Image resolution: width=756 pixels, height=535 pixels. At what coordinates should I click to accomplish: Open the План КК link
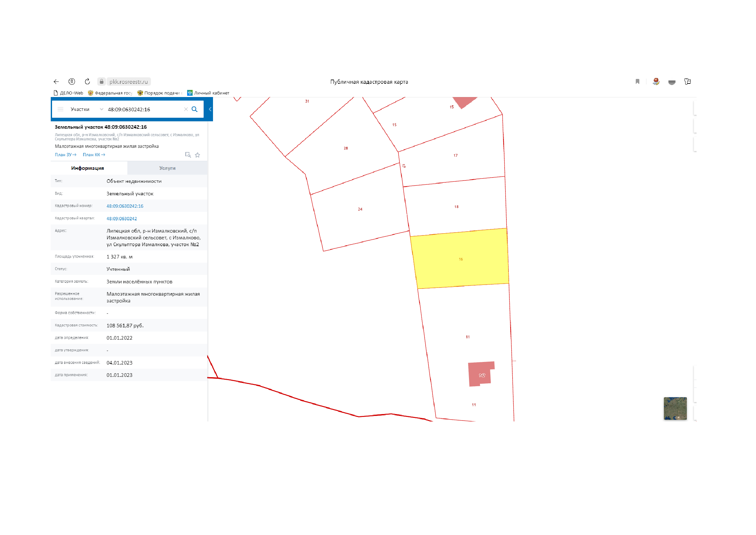[94, 155]
